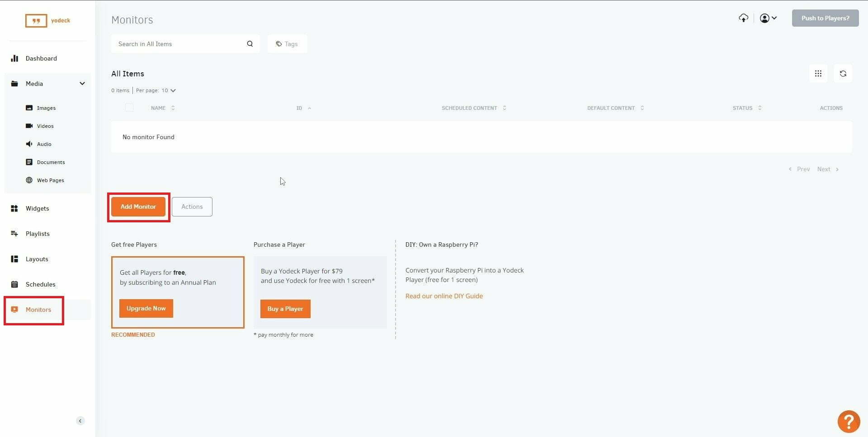Open the online DIY Guide link
Screen dimensions: 868x437
point(444,296)
